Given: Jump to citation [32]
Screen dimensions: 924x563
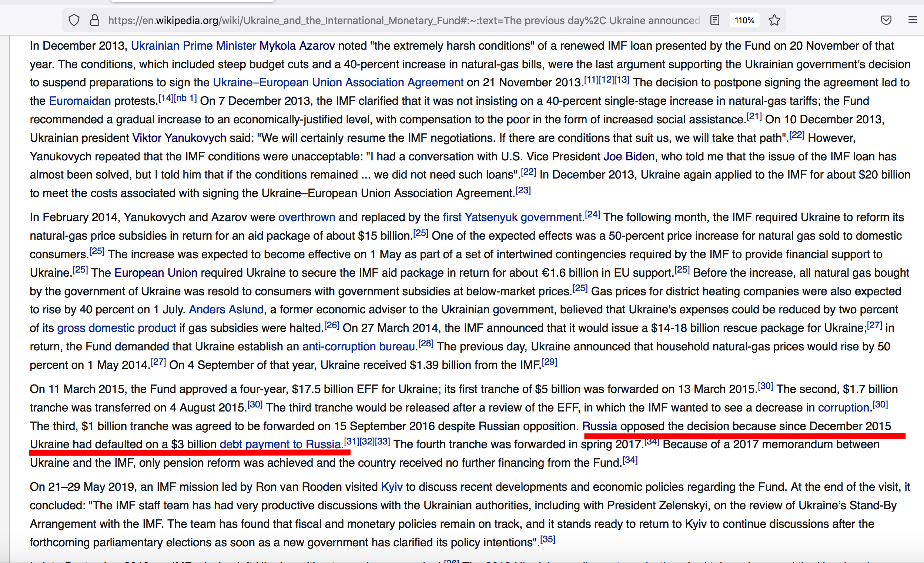Looking at the screenshot, I should [367, 442].
